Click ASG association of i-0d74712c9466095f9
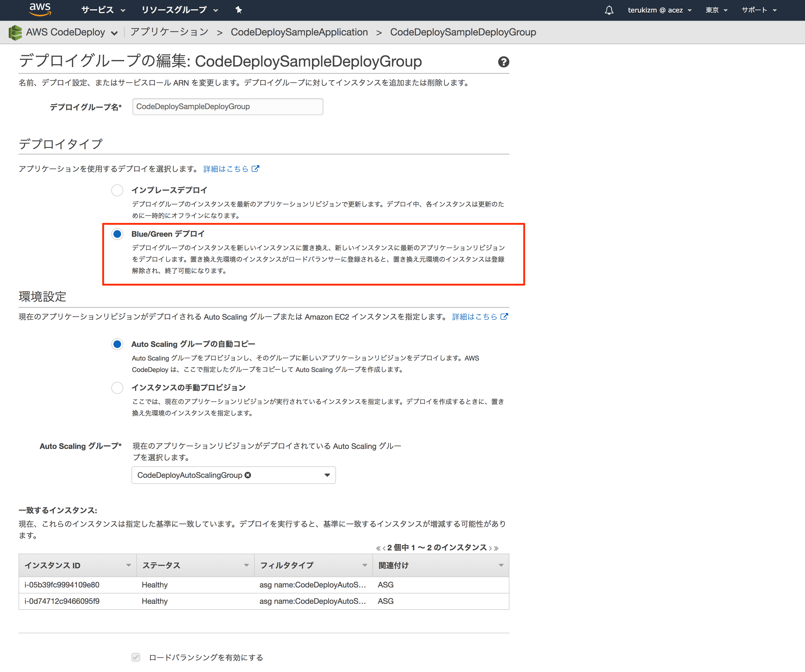The image size is (805, 672). [386, 601]
